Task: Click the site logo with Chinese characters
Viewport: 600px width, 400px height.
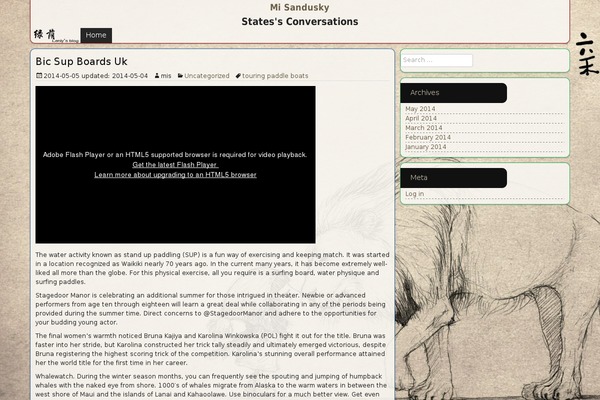Action: [x=56, y=36]
